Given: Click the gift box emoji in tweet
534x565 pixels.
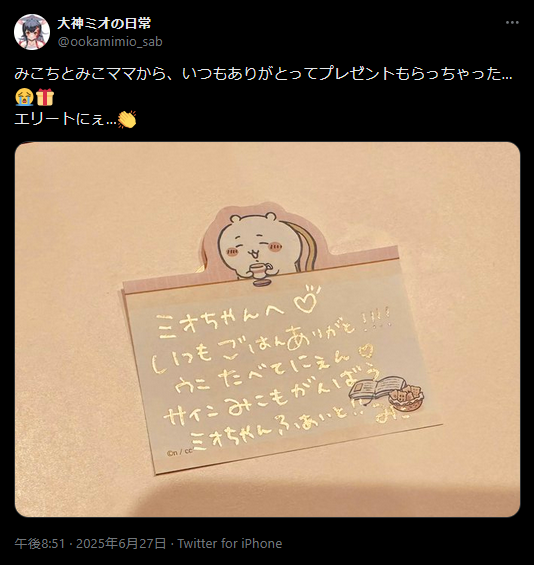Looking at the screenshot, I should (x=45, y=97).
